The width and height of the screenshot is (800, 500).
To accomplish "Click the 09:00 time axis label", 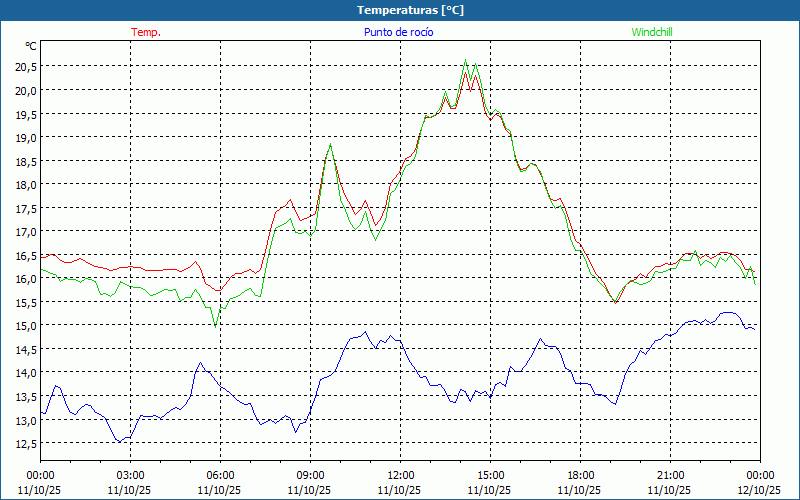I will click(x=310, y=475).
